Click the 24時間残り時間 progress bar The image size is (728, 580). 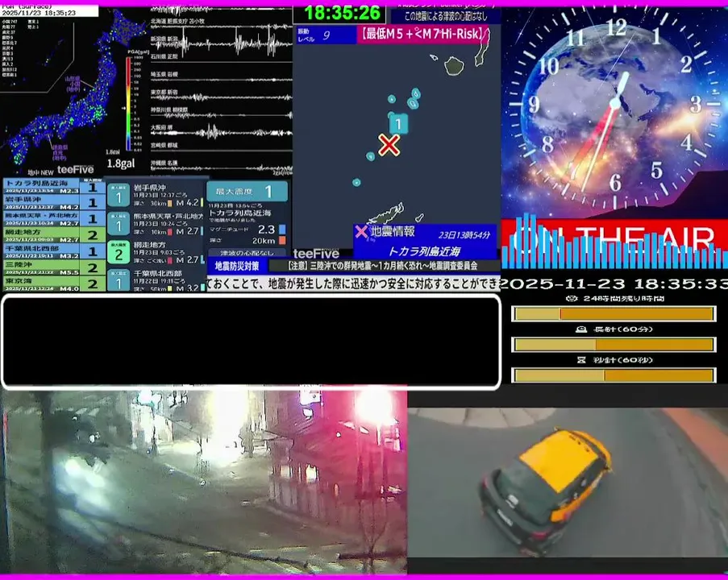pos(614,314)
